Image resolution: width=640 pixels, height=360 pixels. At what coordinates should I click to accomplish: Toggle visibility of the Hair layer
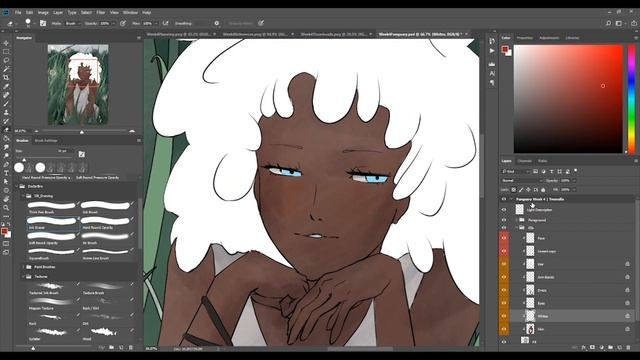click(504, 264)
